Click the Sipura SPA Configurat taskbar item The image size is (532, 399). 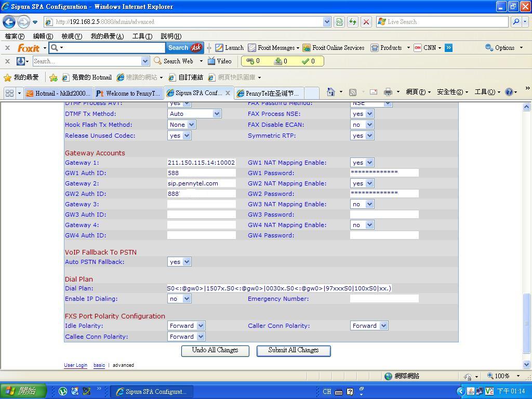(152, 392)
